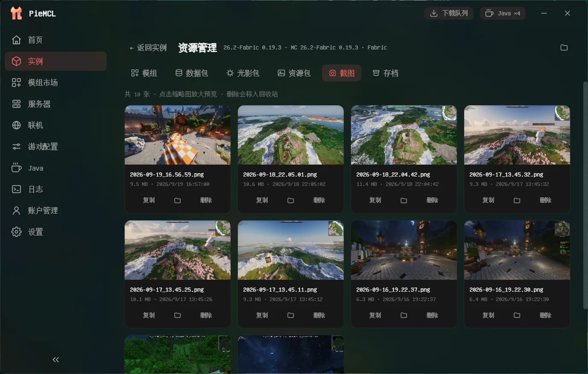Click 返回实例 back link
The height and width of the screenshot is (374, 588).
[148, 48]
